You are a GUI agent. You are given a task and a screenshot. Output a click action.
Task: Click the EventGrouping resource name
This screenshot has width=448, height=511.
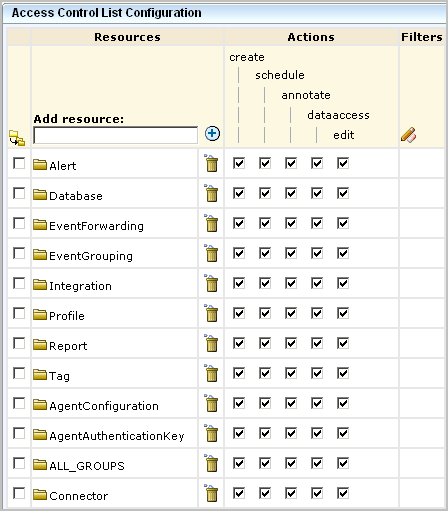[x=91, y=256]
